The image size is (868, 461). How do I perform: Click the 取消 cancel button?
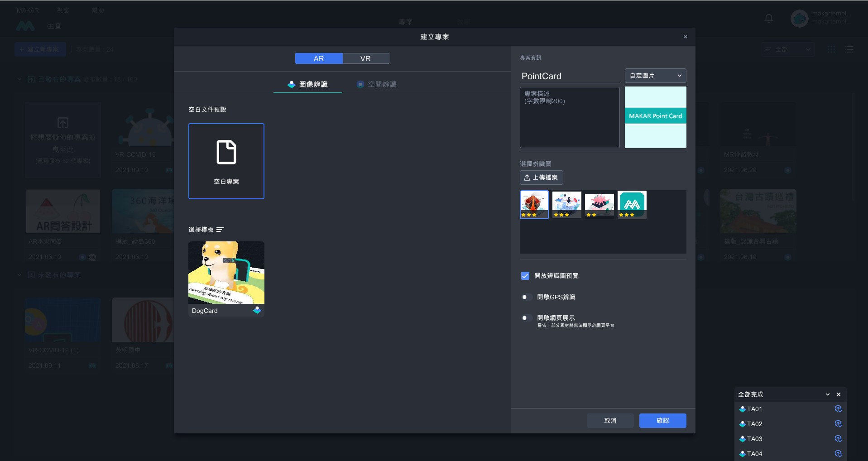pyautogui.click(x=610, y=421)
